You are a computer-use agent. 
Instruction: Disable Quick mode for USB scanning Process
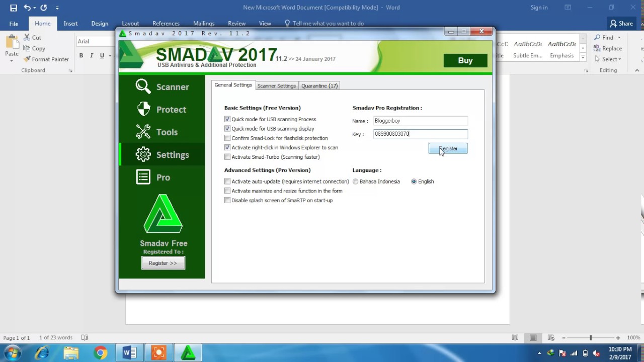227,119
